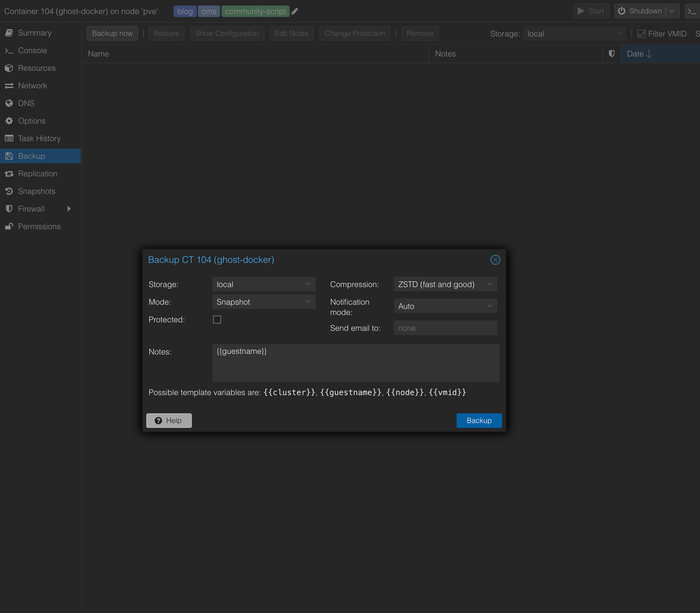700x613 pixels.
Task: Open the Summary tab
Action: (35, 33)
